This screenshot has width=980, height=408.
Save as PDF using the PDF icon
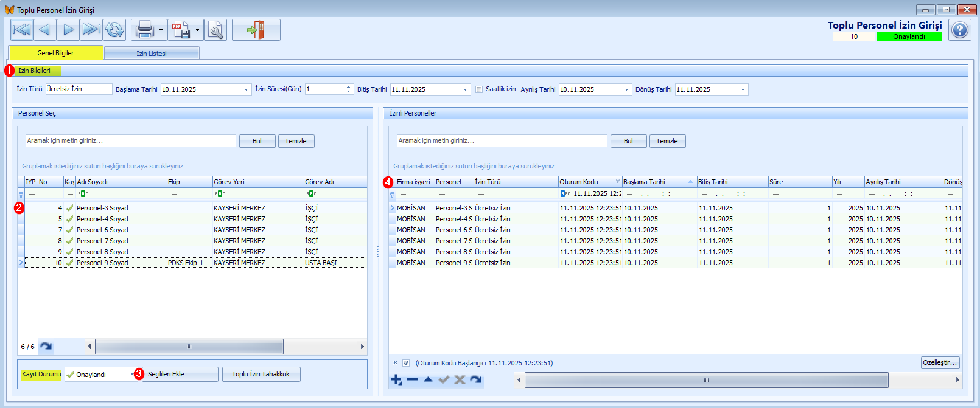coord(181,30)
